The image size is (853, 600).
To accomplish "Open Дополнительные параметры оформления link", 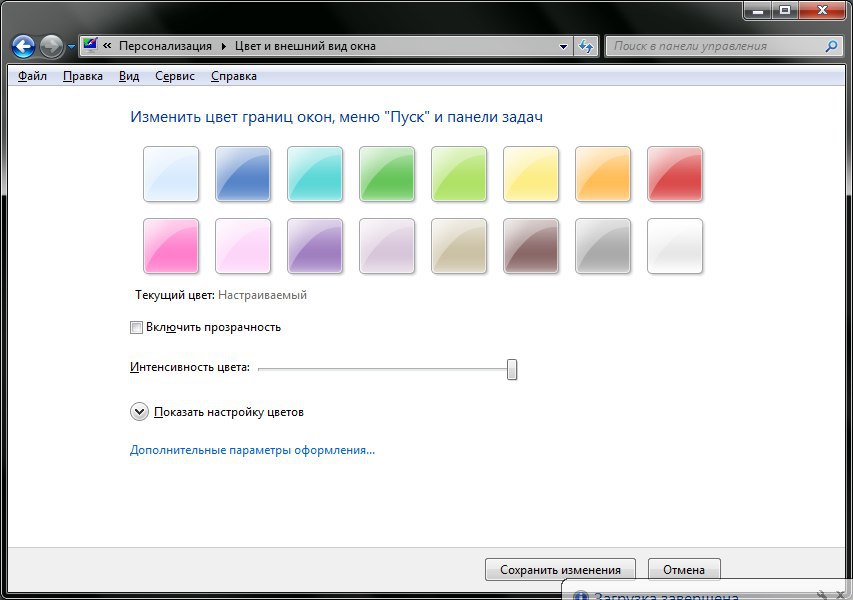I will (252, 450).
